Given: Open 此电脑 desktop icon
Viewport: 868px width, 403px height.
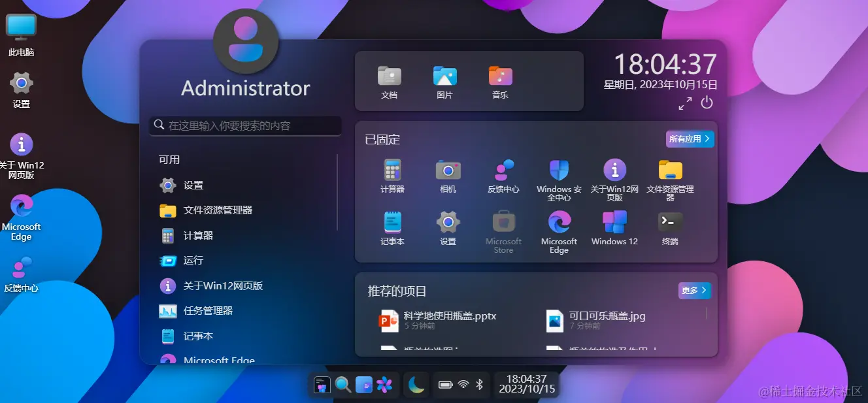Looking at the screenshot, I should pyautogui.click(x=21, y=35).
